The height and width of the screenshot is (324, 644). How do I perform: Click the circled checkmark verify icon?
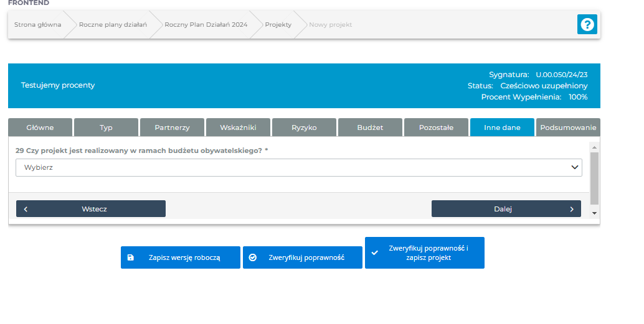pyautogui.click(x=253, y=257)
